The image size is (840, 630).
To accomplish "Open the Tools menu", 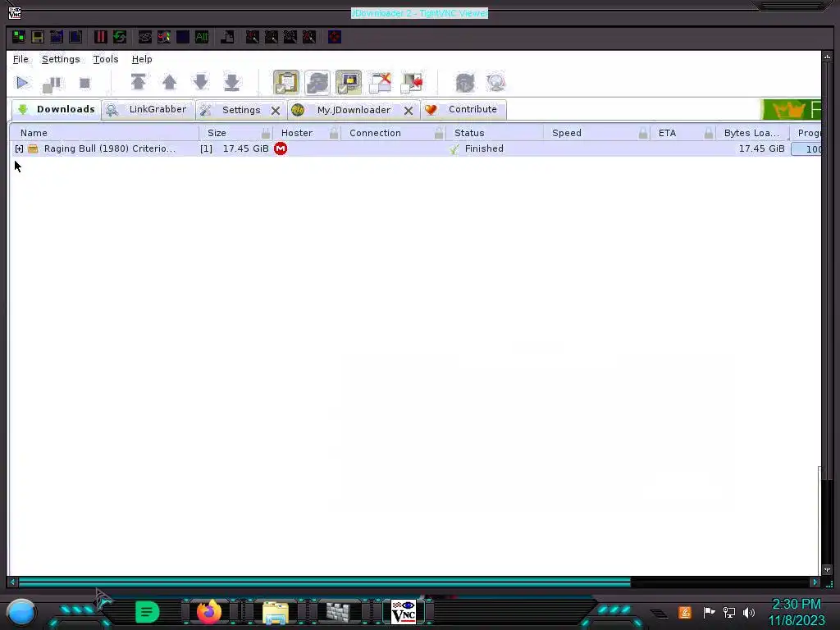I will tap(106, 59).
